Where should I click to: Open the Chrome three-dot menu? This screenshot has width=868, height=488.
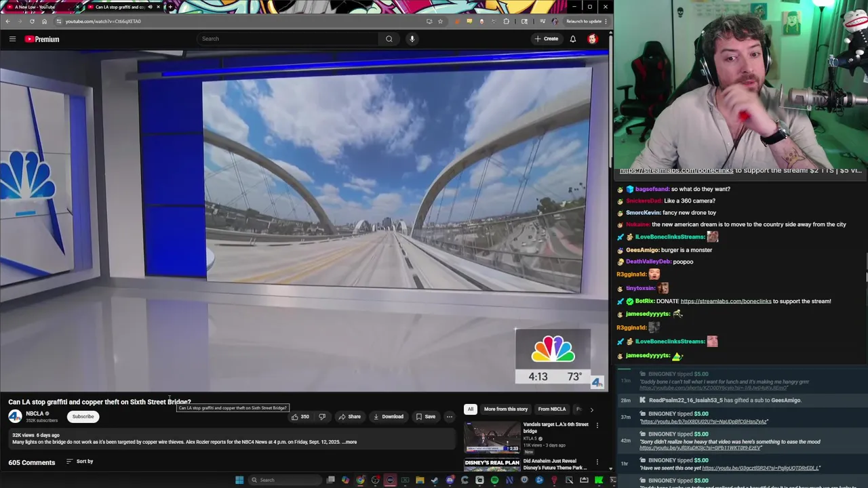606,21
